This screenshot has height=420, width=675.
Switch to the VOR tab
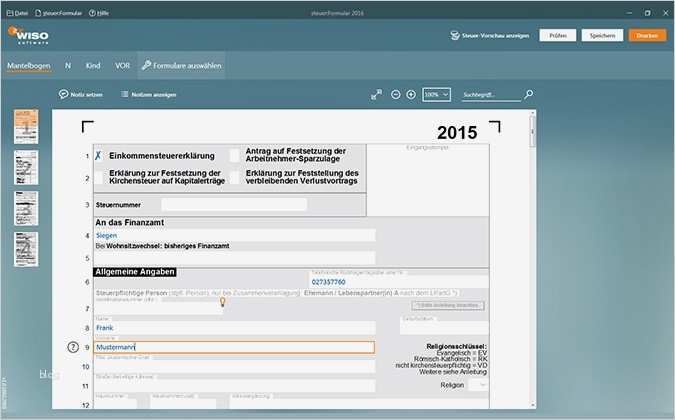pos(122,65)
